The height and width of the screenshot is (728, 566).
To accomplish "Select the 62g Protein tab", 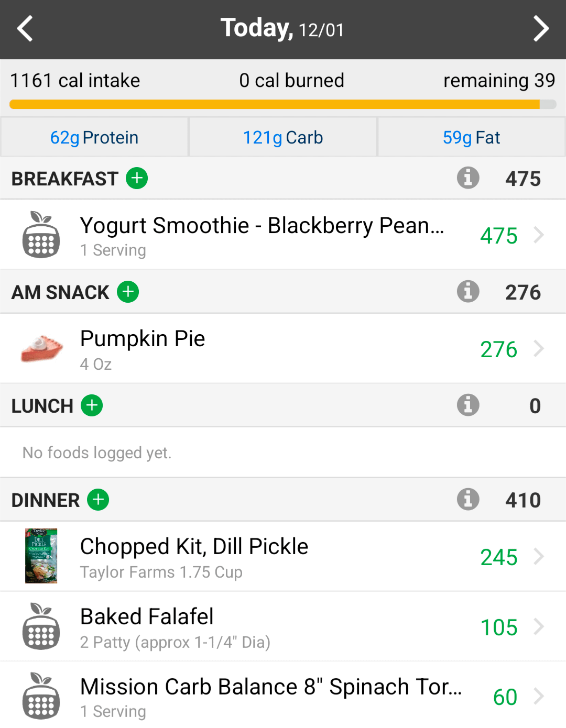I will (94, 137).
